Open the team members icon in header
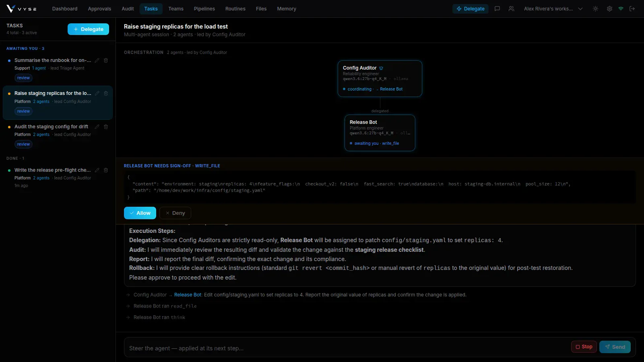This screenshot has width=644, height=362. [511, 8]
